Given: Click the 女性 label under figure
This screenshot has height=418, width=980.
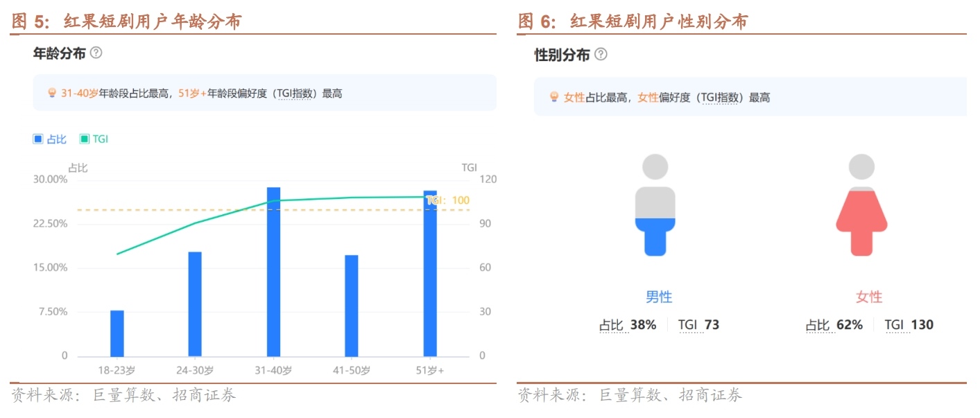Looking at the screenshot, I should coord(868,297).
